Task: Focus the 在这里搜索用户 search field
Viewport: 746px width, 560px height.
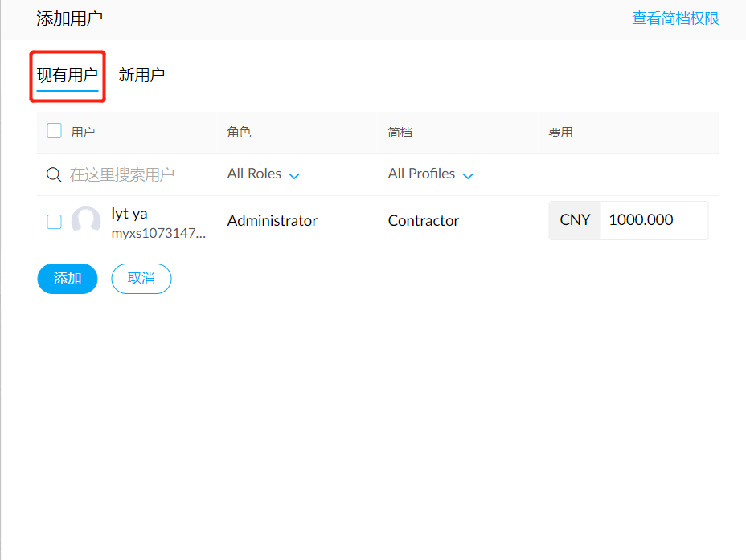Action: pos(122,175)
